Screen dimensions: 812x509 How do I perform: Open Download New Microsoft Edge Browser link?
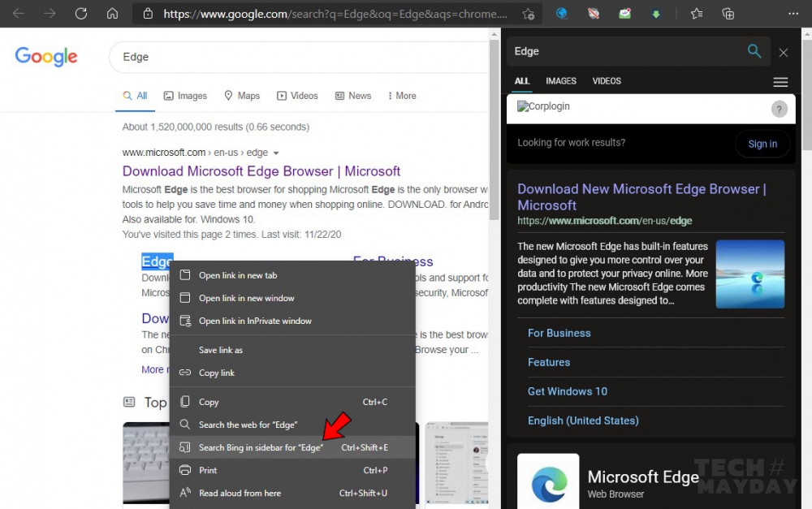tap(641, 197)
